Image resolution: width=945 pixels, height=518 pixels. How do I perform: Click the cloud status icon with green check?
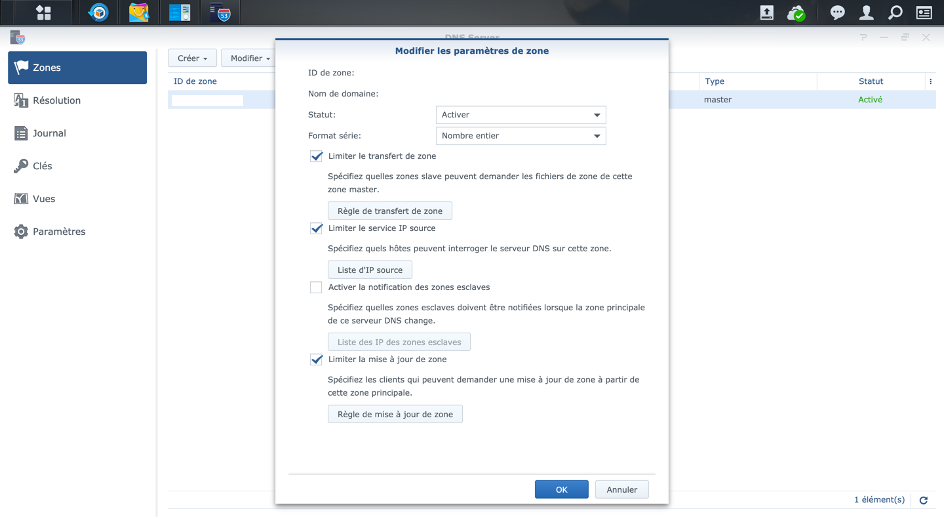click(x=796, y=13)
